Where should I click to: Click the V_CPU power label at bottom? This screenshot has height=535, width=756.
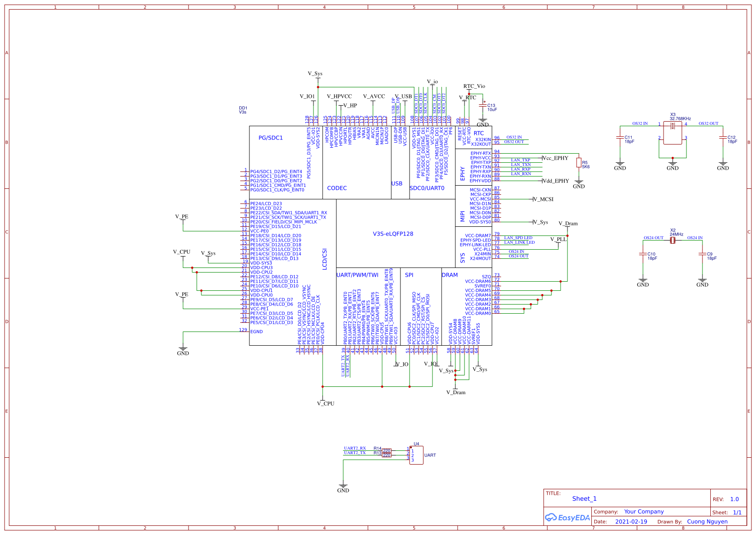click(326, 404)
